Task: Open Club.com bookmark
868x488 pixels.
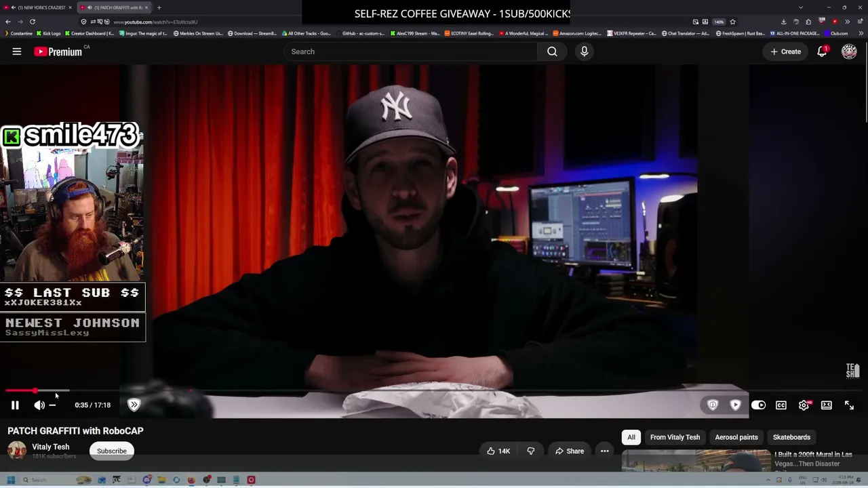Action: (836, 33)
